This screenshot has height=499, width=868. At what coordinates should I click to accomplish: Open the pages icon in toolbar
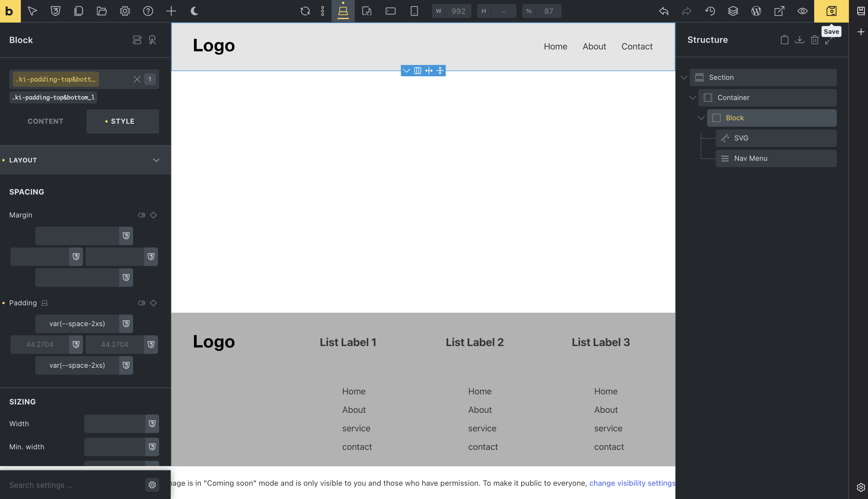(x=78, y=11)
